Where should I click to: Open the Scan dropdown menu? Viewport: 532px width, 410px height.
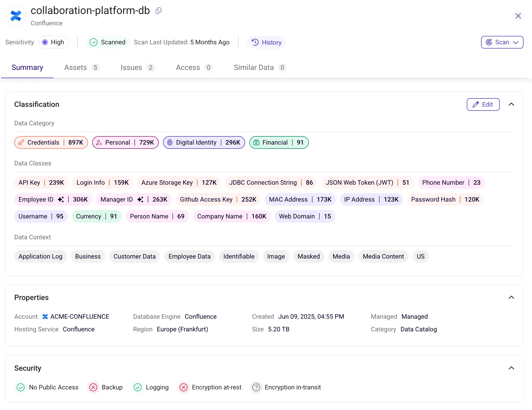click(502, 42)
